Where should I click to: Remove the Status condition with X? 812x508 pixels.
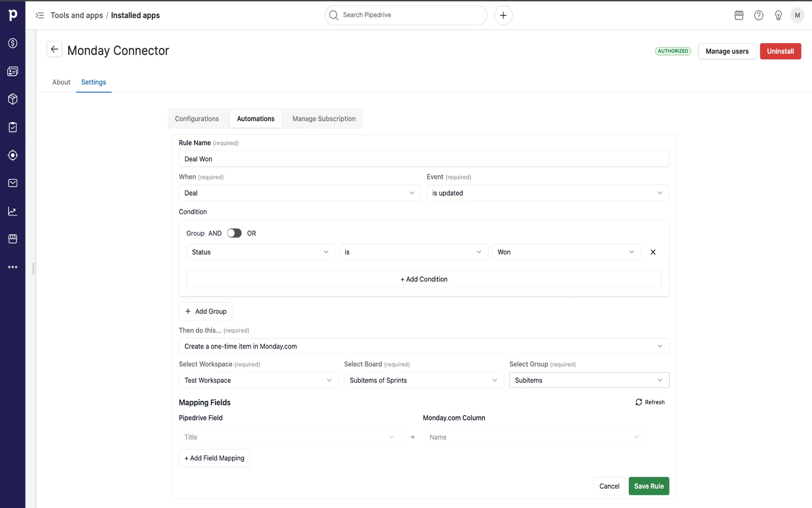tap(653, 252)
